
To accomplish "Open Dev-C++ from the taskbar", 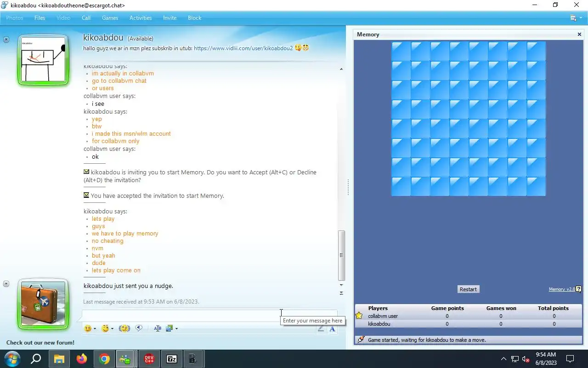I will click(149, 359).
